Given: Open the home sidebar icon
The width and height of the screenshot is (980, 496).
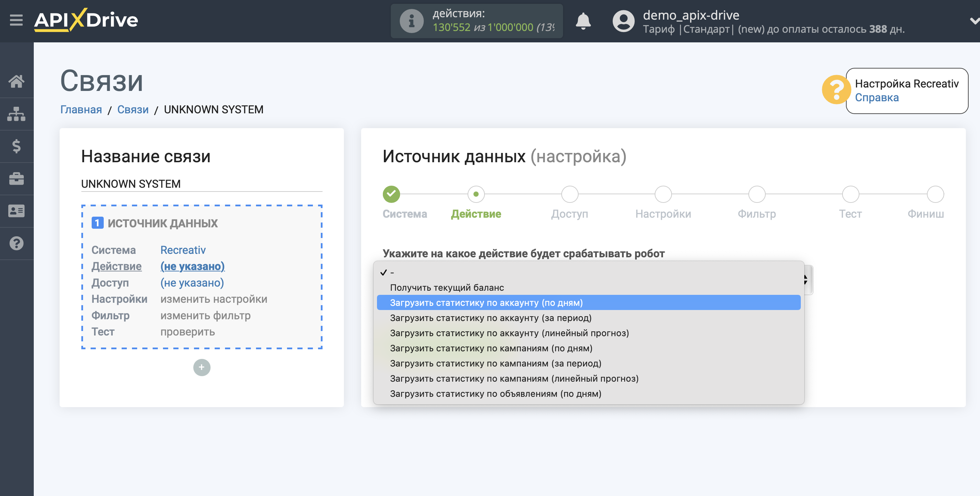Looking at the screenshot, I should [16, 81].
